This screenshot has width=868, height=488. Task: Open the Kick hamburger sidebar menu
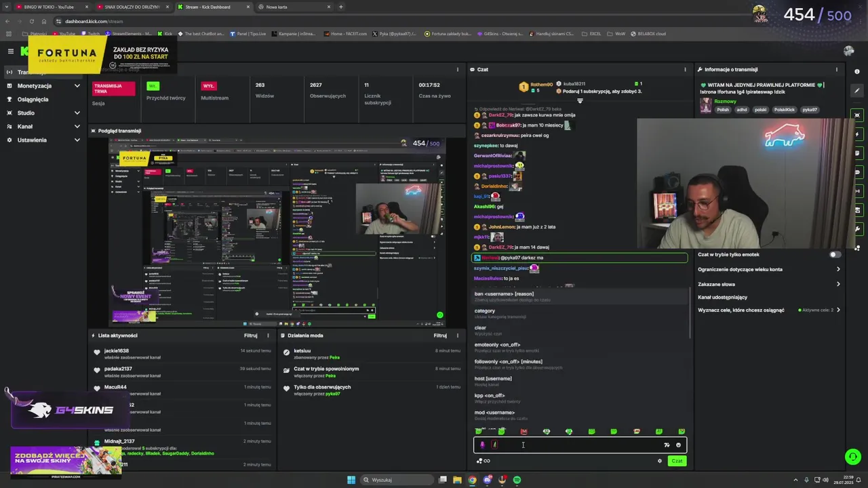(10, 51)
